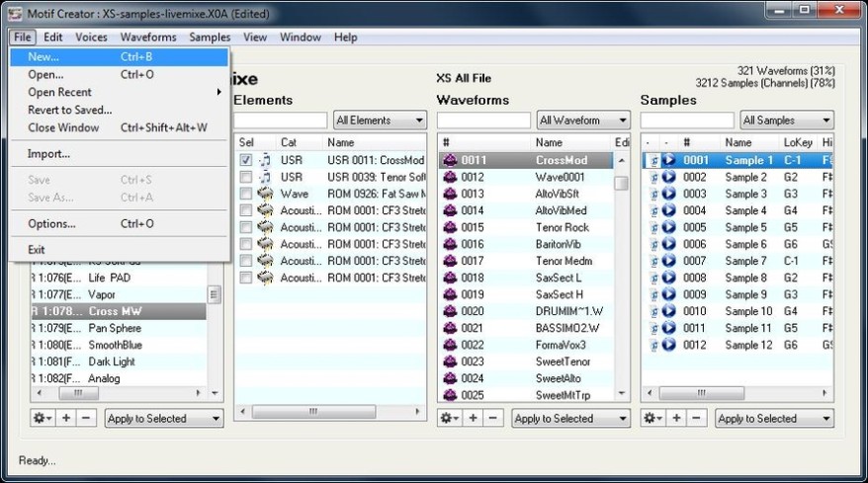Add a voice with the plus button
Image resolution: width=868 pixels, height=483 pixels.
point(66,418)
